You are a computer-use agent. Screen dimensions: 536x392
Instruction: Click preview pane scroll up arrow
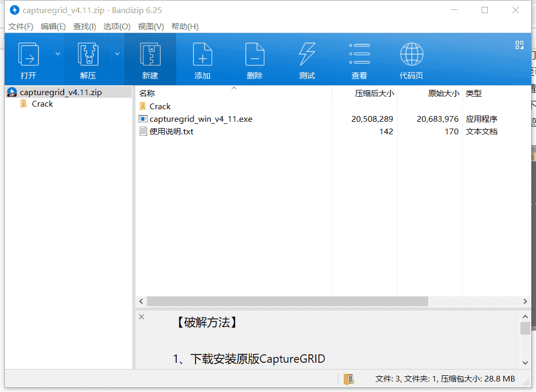[x=525, y=316]
